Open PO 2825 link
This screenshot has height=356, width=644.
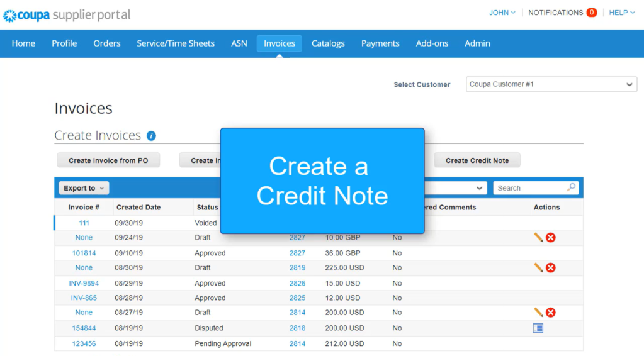coord(297,298)
